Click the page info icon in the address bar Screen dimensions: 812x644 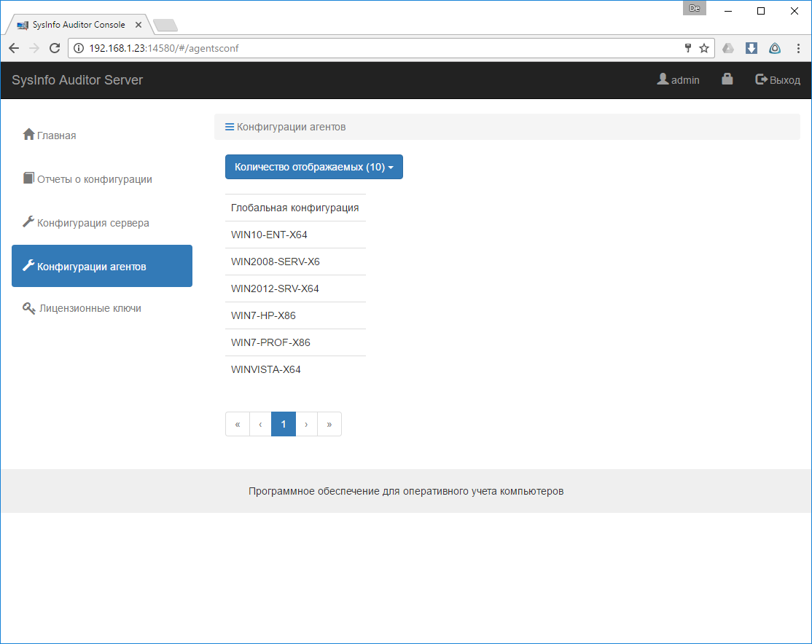click(x=77, y=48)
